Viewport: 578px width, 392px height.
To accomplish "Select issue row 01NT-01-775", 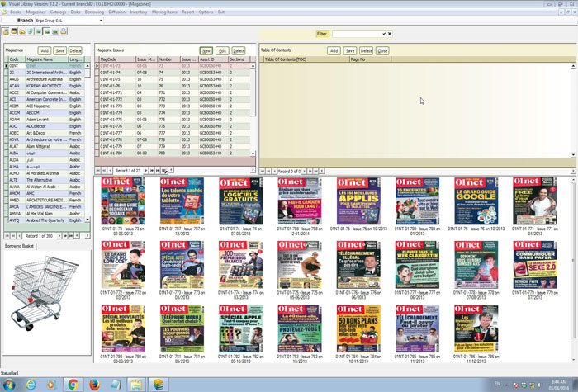I will click(175, 120).
